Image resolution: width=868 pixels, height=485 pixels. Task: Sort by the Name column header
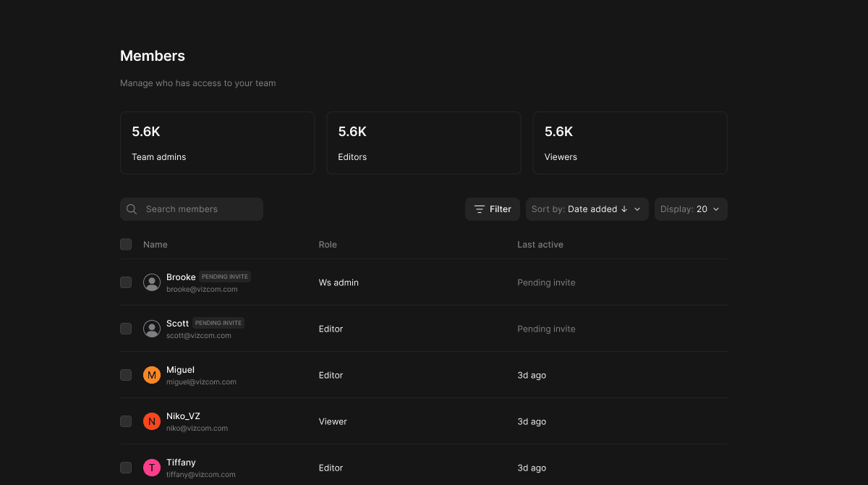pos(156,245)
